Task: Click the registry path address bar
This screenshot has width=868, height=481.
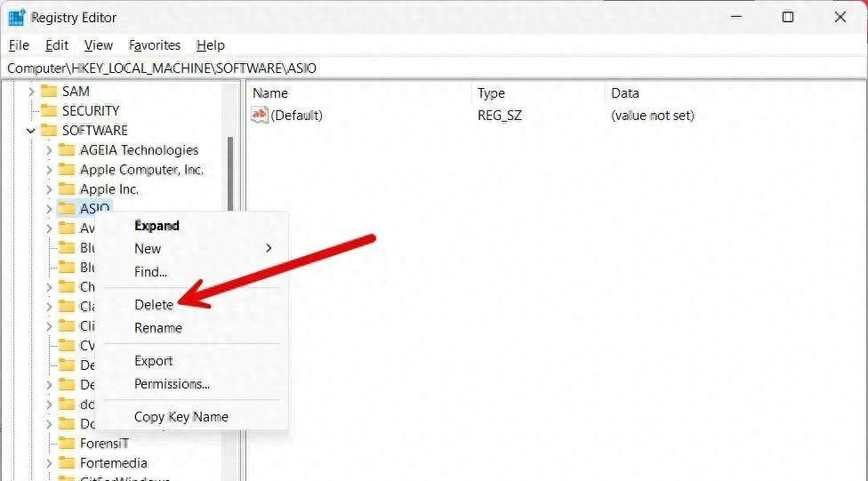Action: point(433,68)
